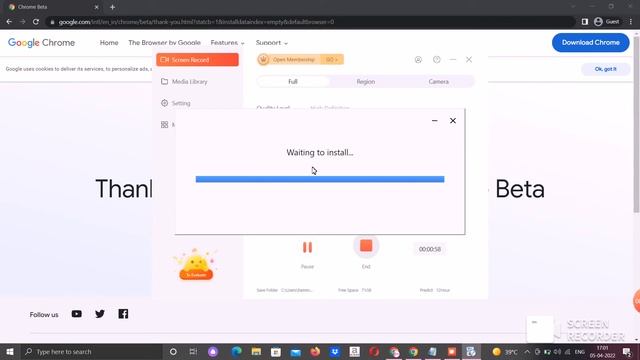This screenshot has width=640, height=360.
Task: Open the taskbar clock showing 17:01
Action: (602, 351)
